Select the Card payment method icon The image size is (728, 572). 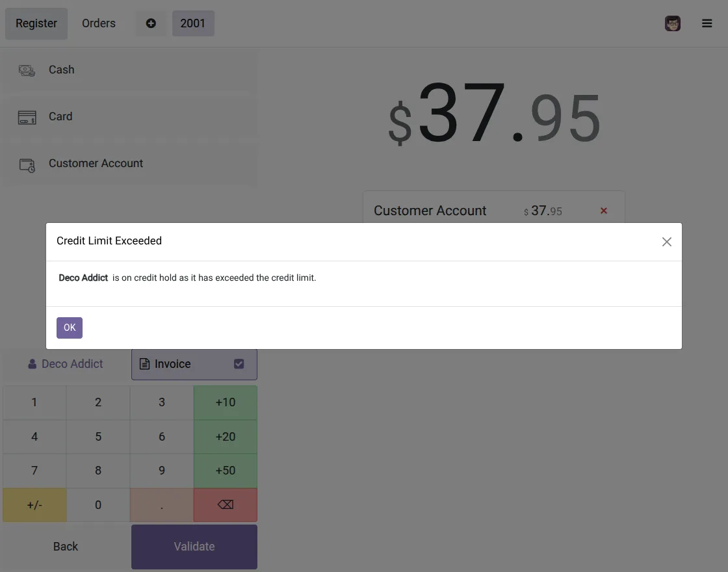tap(26, 116)
